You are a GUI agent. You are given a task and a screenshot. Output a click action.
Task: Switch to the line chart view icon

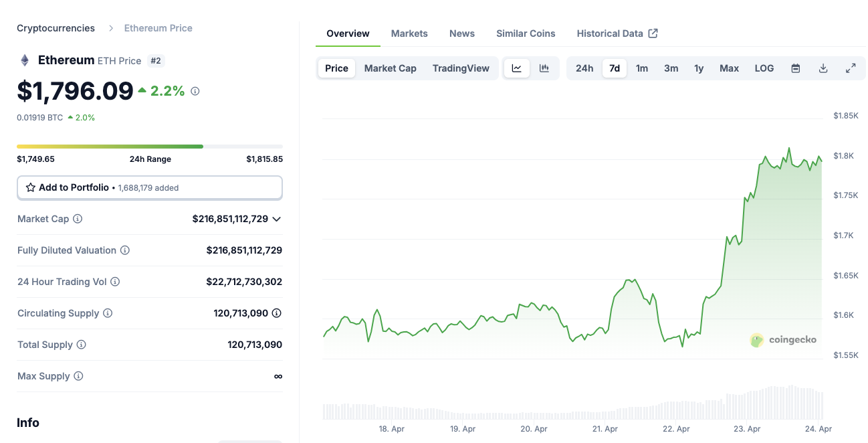516,68
